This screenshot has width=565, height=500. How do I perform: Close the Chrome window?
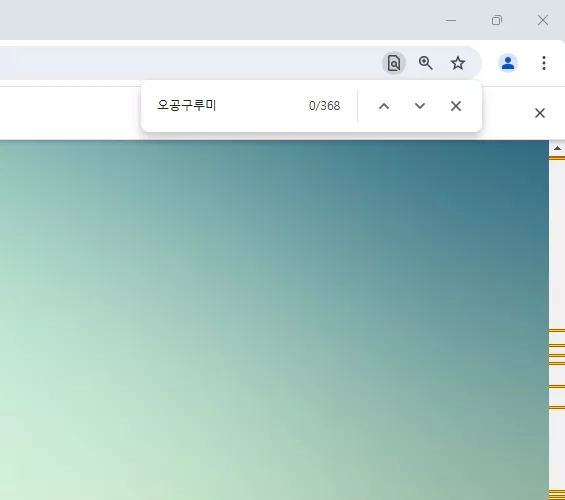tap(543, 21)
